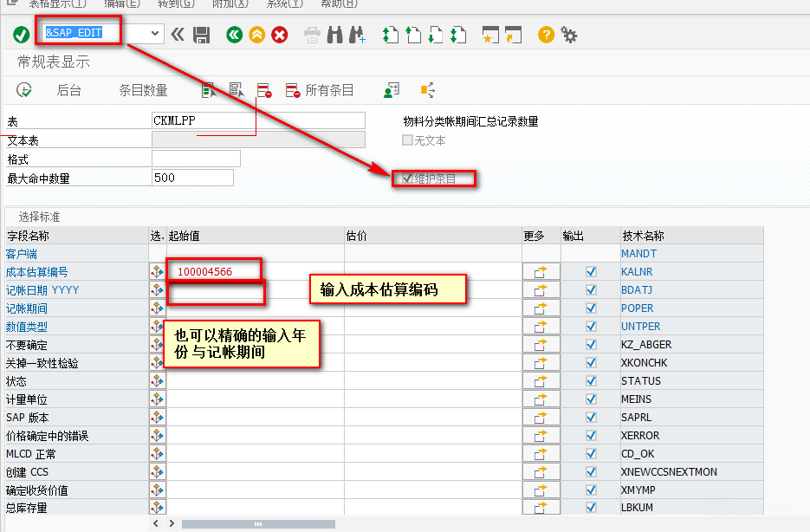The image size is (810, 532).
Task: Uncheck output checkbox for MEINS row
Action: click(591, 399)
